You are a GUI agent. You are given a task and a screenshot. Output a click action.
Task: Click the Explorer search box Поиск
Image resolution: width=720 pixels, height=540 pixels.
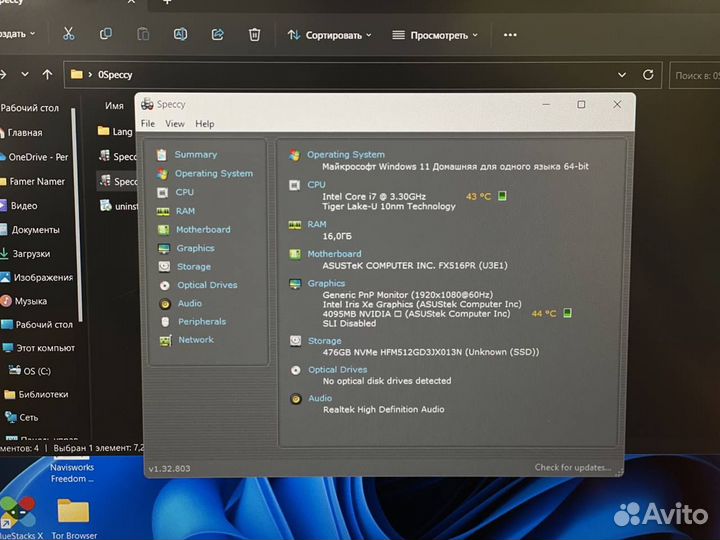[x=695, y=75]
